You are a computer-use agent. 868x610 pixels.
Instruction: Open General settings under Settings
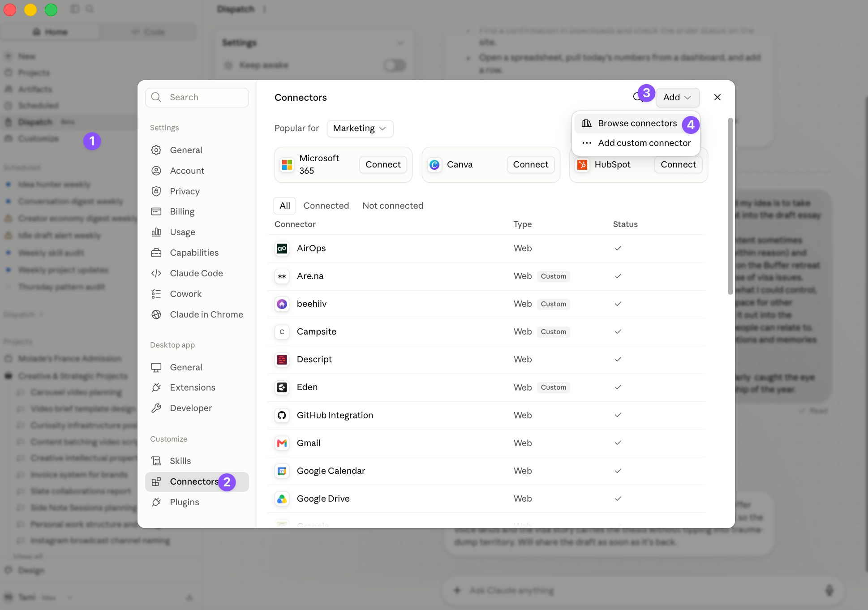pos(197,150)
